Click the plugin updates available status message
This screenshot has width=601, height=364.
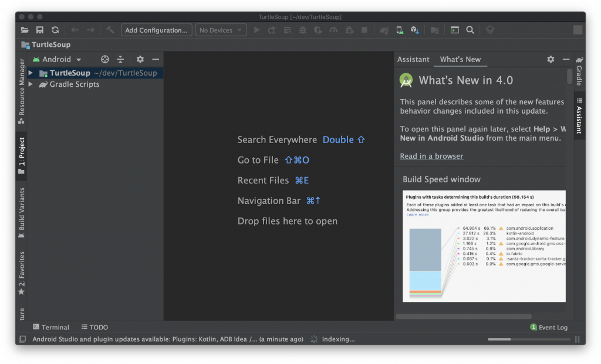(x=167, y=339)
